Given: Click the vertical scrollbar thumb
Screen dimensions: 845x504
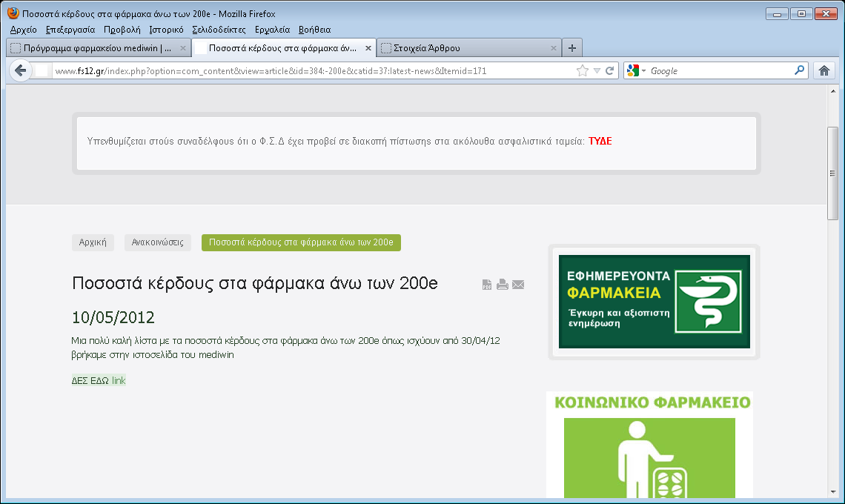Looking at the screenshot, I should 832,173.
